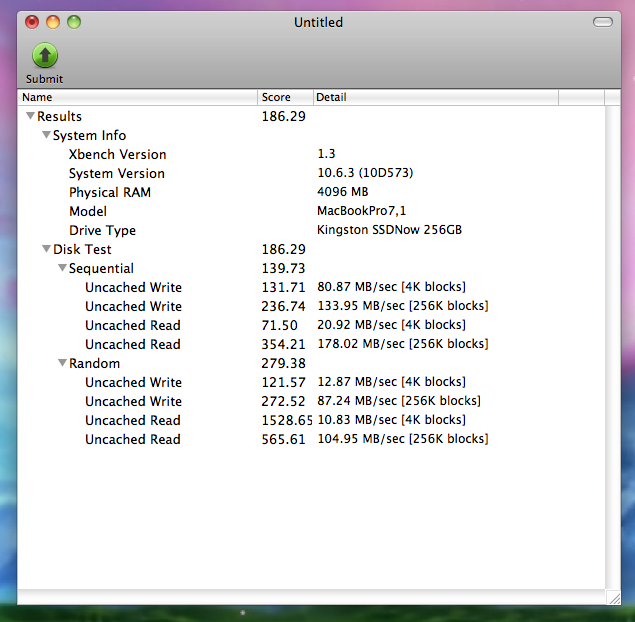635x622 pixels.
Task: Select the Random row
Action: click(311, 363)
